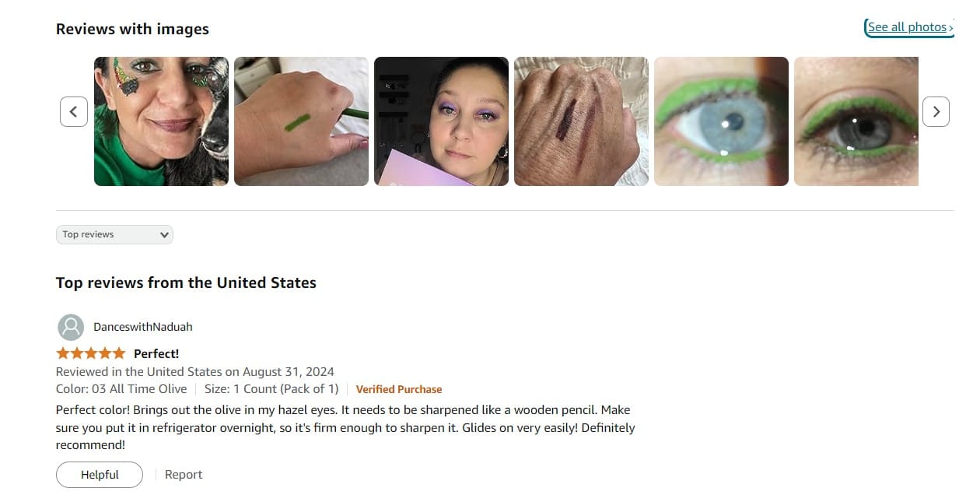Screen dimensions: 980x502
Task: Open the blue eye with green liner thumbnail
Action: point(721,121)
